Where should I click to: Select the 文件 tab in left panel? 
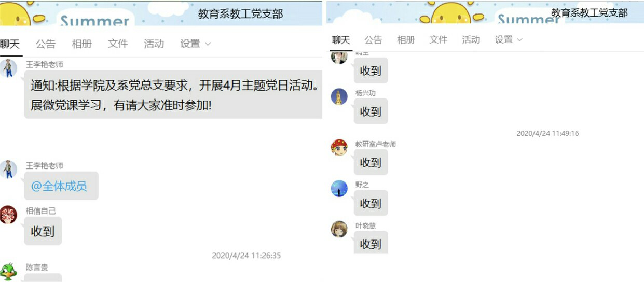tap(118, 44)
